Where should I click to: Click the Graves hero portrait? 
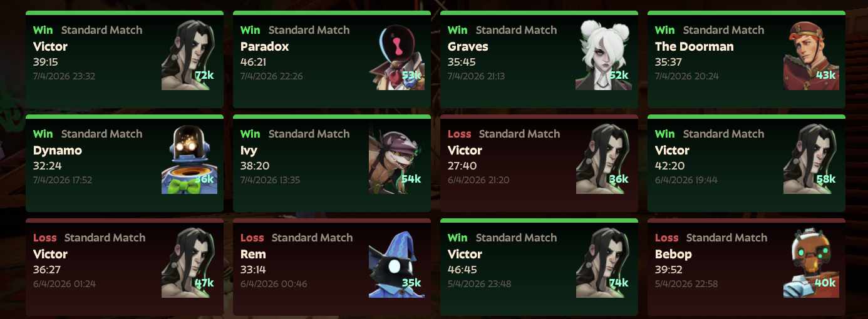(x=604, y=55)
